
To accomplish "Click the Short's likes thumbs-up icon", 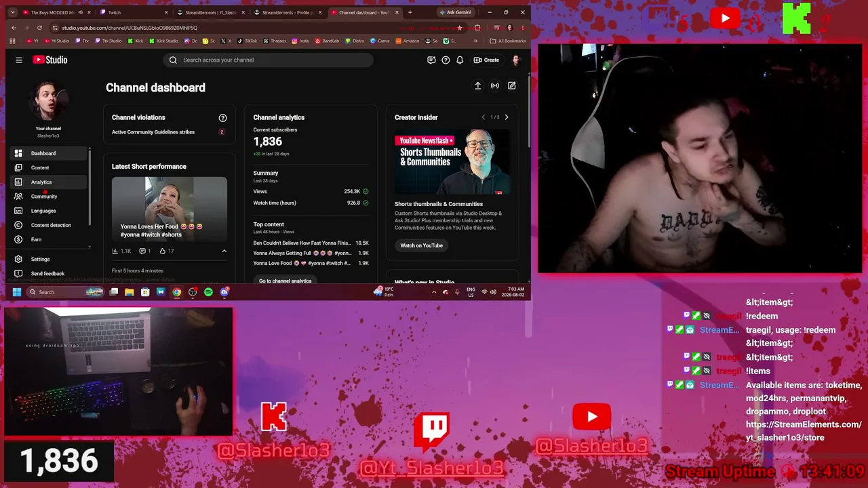I will pos(163,251).
